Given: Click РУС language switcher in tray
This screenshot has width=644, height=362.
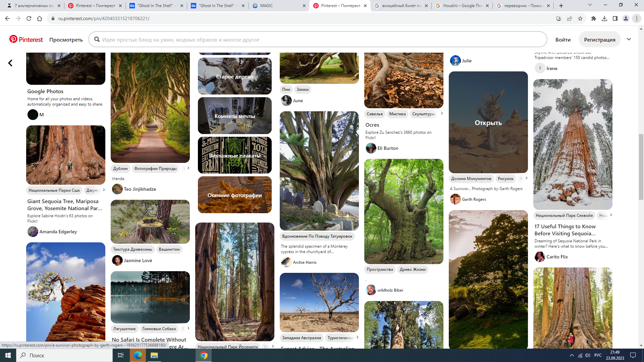Looking at the screenshot, I should point(598,355).
